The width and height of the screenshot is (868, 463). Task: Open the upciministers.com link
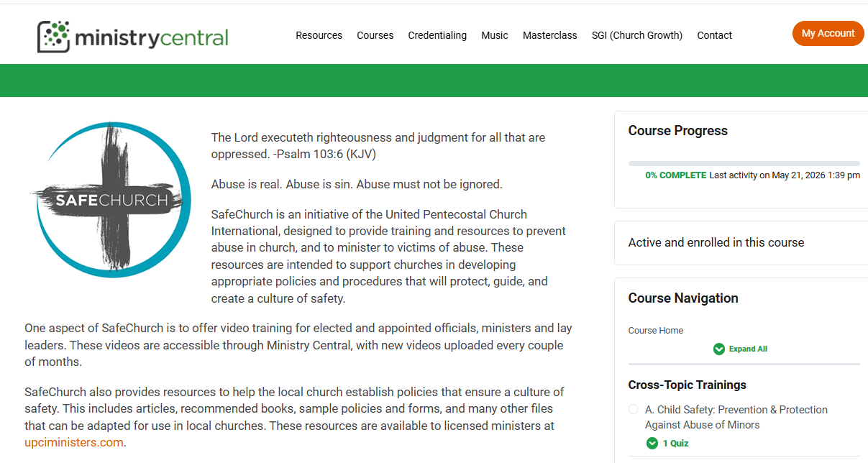(x=74, y=442)
